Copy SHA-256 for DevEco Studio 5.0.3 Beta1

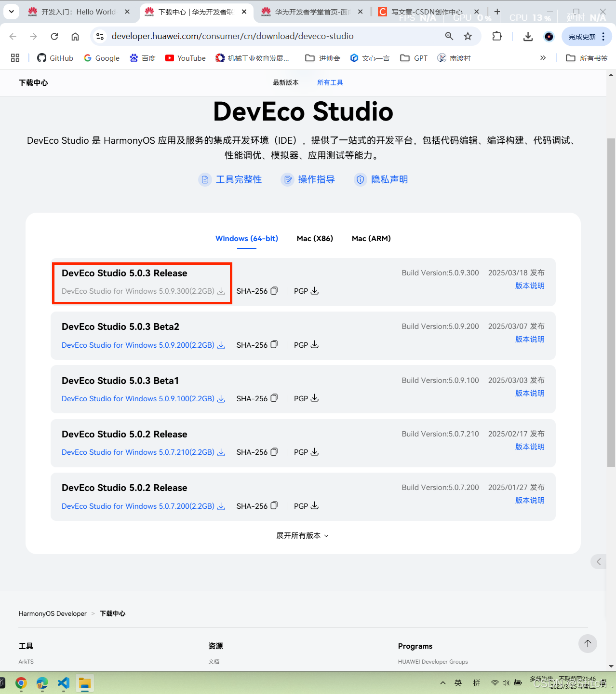point(274,398)
